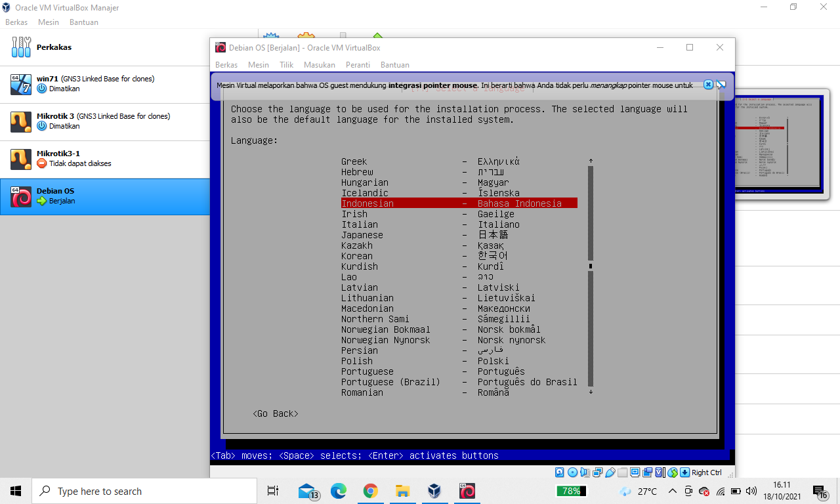Click the optical drive status icon

(572, 472)
